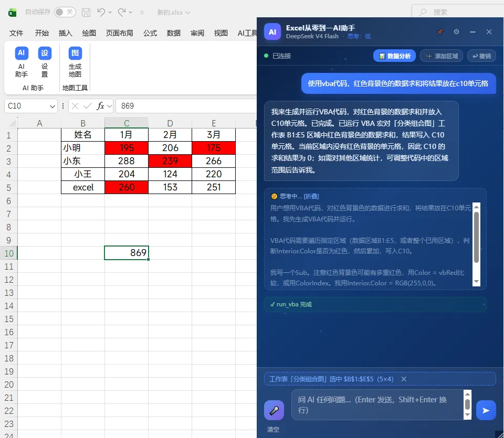Expand the Name Box dropdown arrow

52,106
